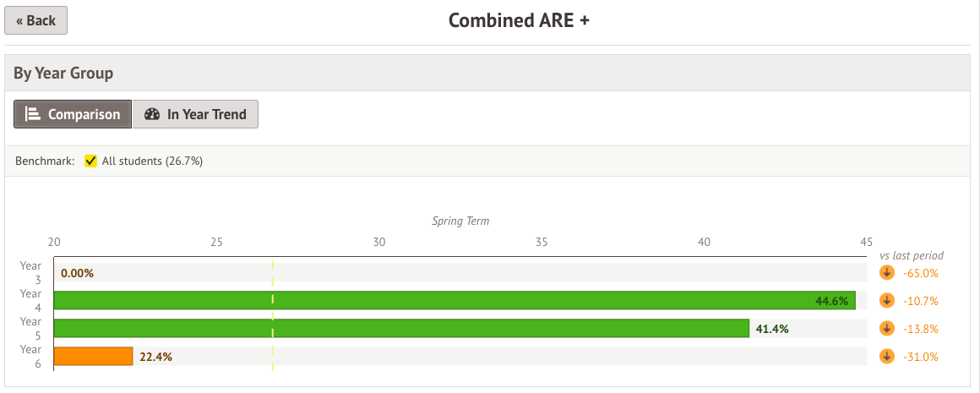Uncheck the All students benchmark checkbox

click(x=91, y=161)
